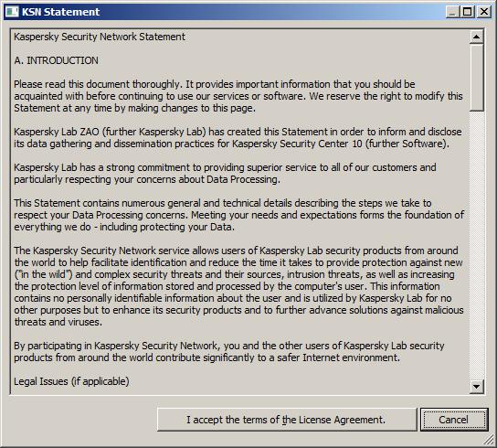Image resolution: width=497 pixels, height=448 pixels.
Task: Click the 'Legal Issues (if applicable)' line
Action: [71, 381]
